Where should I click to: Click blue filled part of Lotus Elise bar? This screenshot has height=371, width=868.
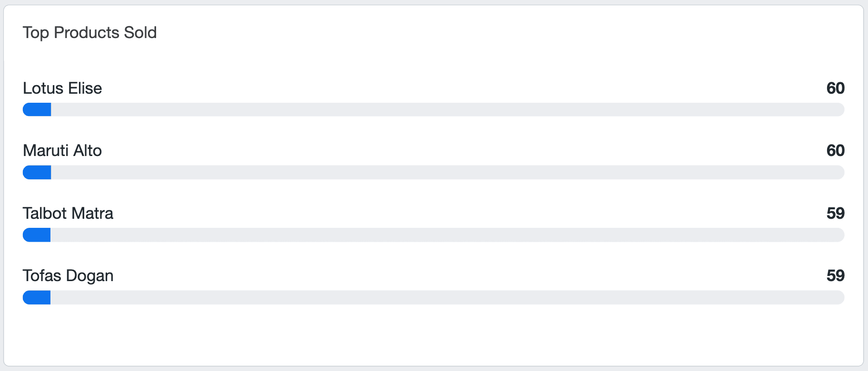(x=37, y=109)
